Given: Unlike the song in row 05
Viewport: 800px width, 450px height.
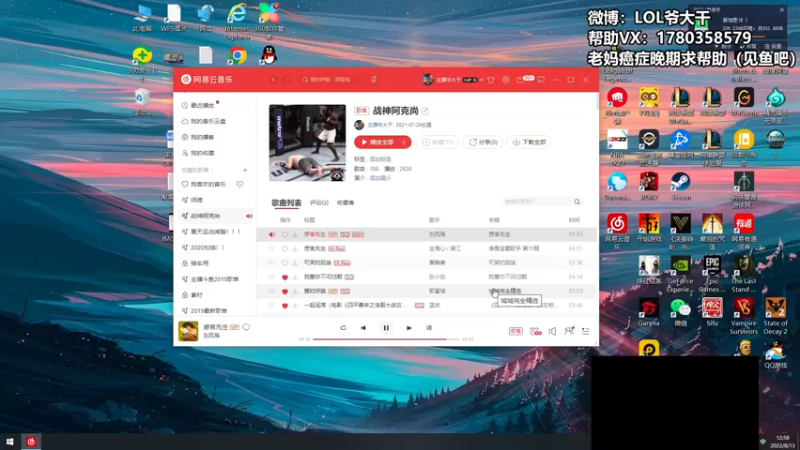Looking at the screenshot, I should [285, 291].
